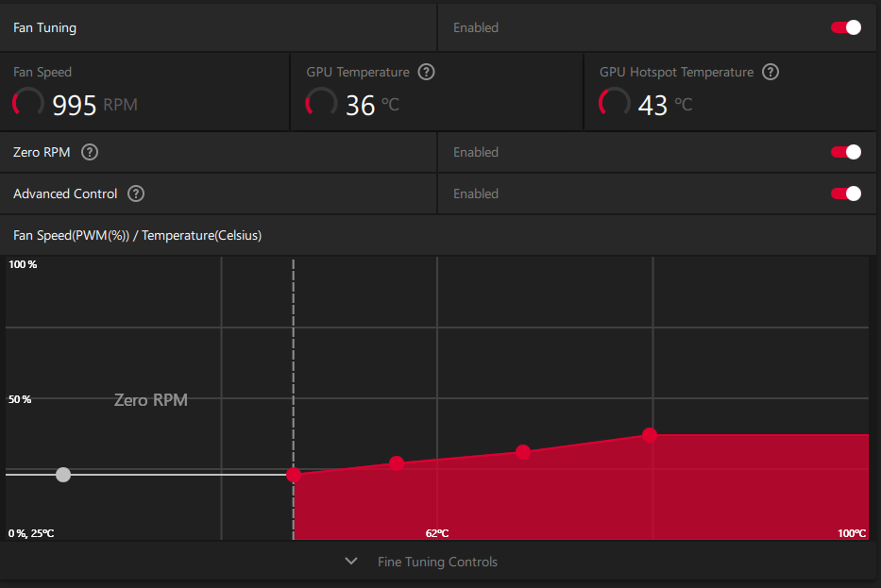
Task: Click the Zero RPM text in graph
Action: click(x=150, y=400)
